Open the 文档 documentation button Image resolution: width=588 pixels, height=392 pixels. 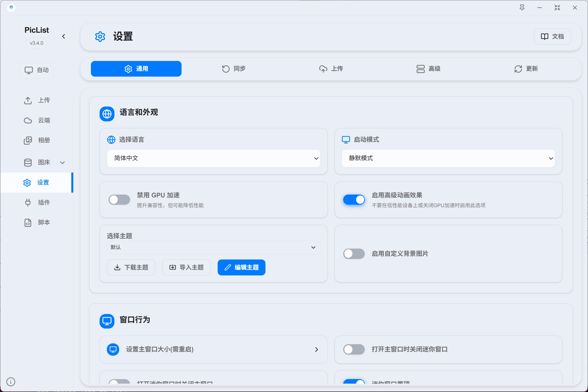pyautogui.click(x=552, y=36)
